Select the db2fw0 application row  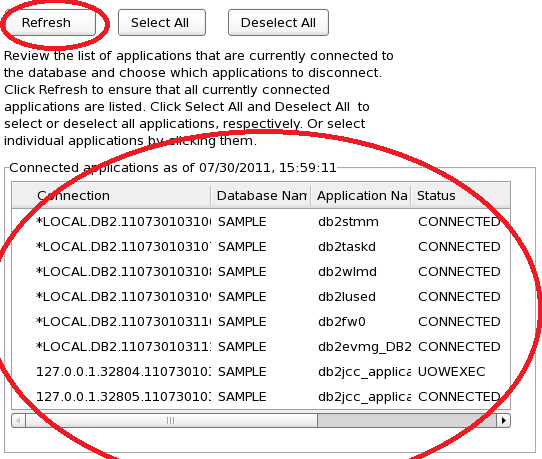[261, 321]
